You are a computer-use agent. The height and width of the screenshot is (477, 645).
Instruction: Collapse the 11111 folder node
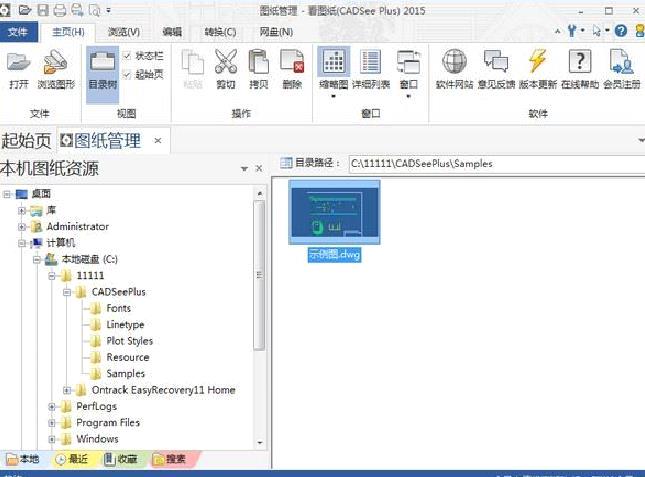tap(52, 276)
